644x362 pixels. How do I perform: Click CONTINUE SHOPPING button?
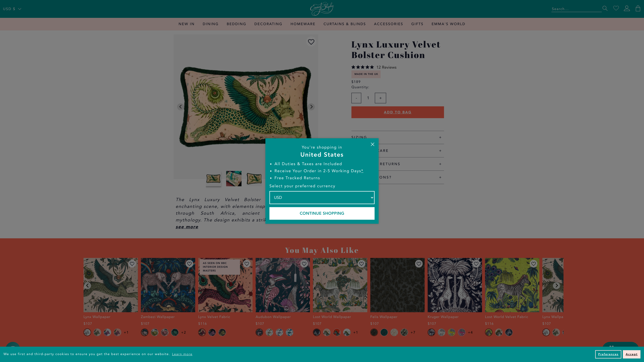point(322,213)
